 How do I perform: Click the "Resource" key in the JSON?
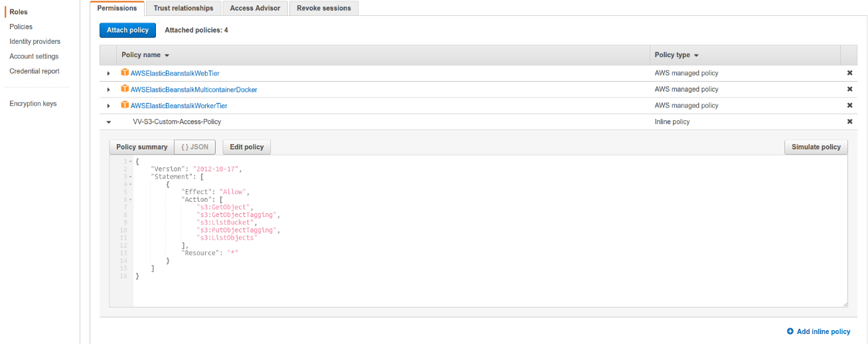point(199,253)
